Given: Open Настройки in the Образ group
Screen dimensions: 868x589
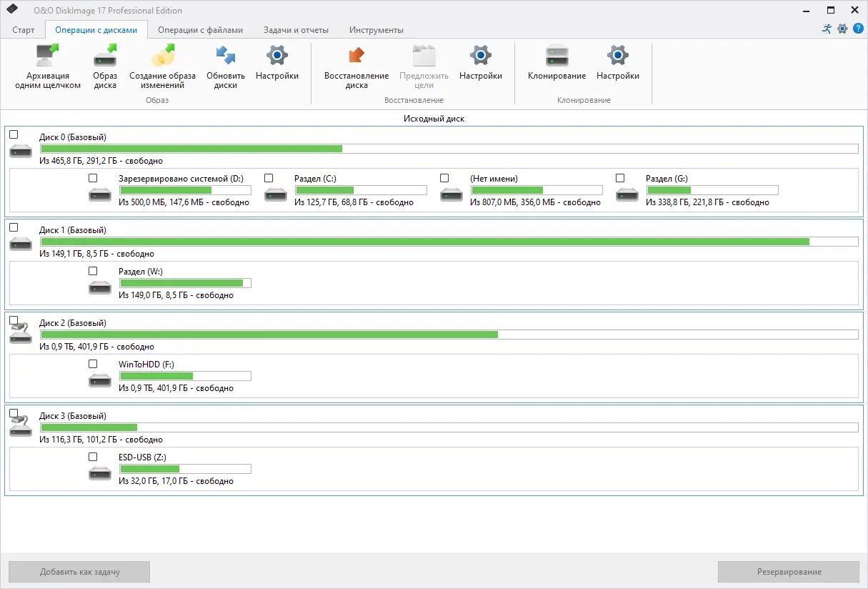Looking at the screenshot, I should click(x=277, y=63).
